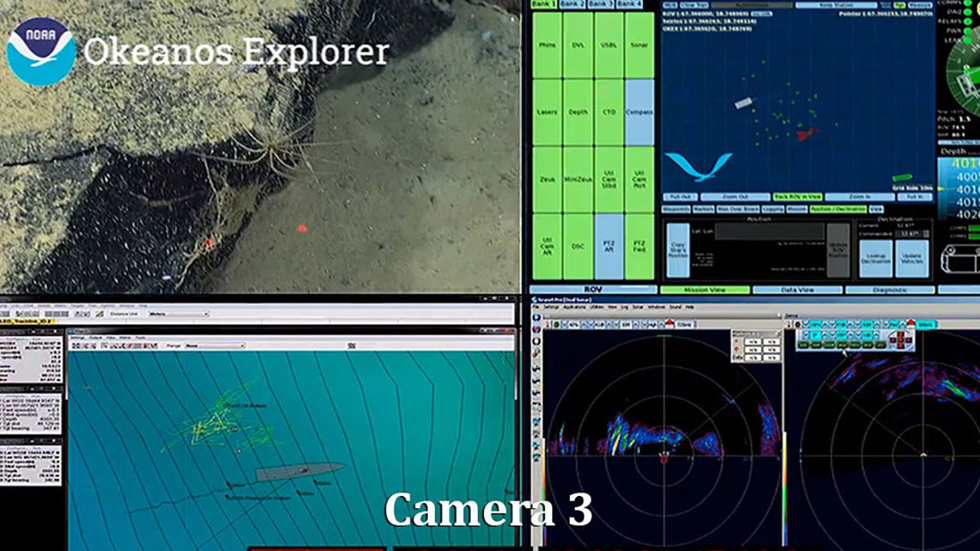Toggle the CTD tile
Viewport: 980px width, 551px height.
tap(609, 112)
